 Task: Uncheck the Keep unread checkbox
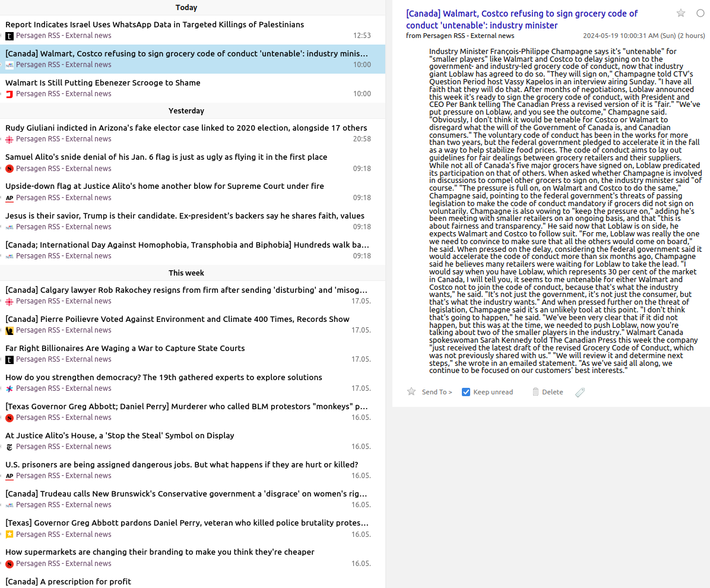[466, 392]
